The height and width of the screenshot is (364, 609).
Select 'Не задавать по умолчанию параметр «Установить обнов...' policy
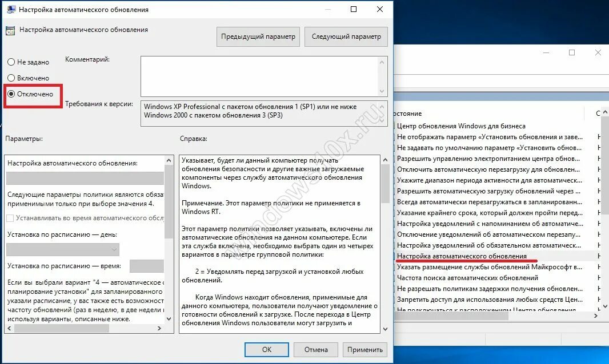(x=489, y=148)
